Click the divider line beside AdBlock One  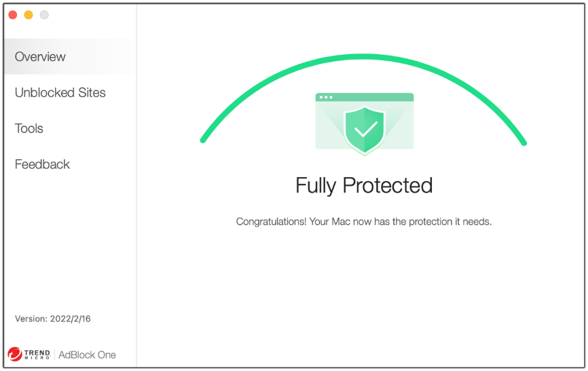[54, 354]
